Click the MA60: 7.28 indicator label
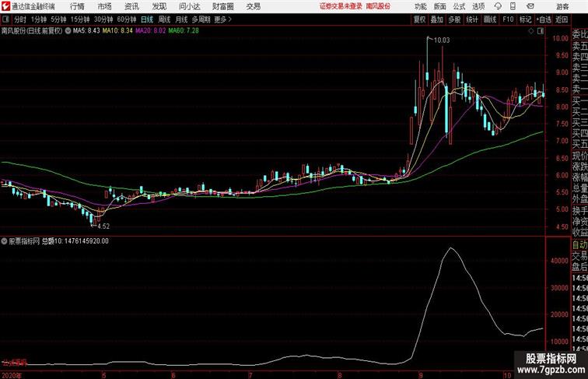Screen dimensions: 588x379 (x=184, y=31)
